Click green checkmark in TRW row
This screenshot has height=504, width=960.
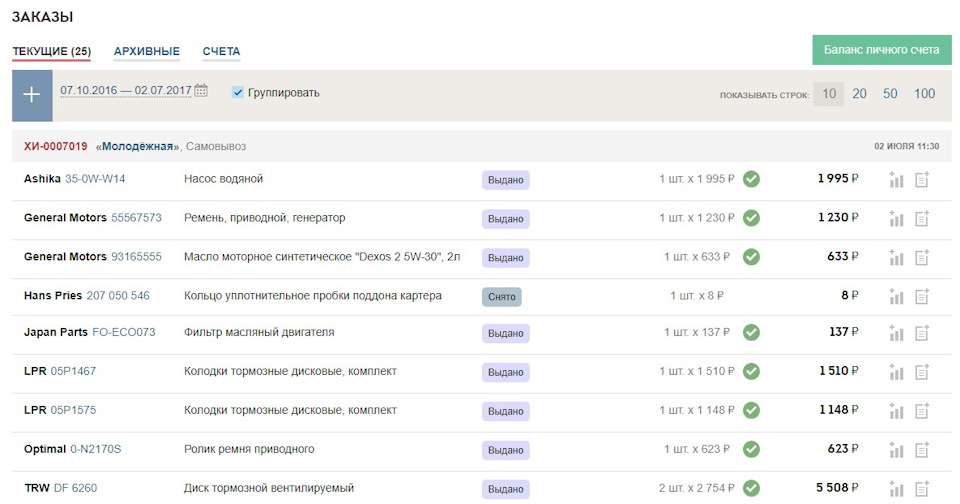tap(751, 488)
